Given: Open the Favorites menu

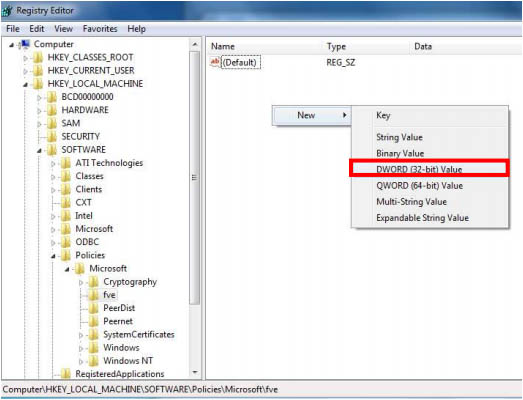Looking at the screenshot, I should pos(100,29).
